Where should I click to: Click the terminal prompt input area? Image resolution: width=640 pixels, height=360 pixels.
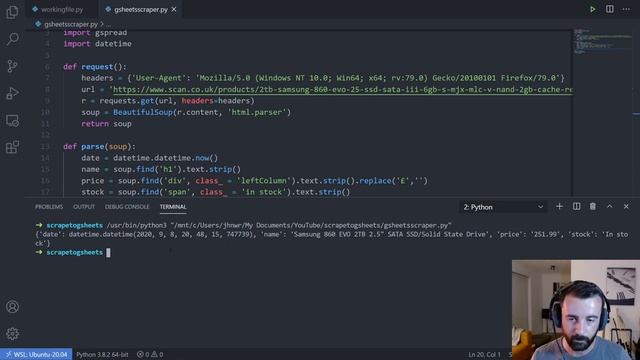click(x=108, y=253)
